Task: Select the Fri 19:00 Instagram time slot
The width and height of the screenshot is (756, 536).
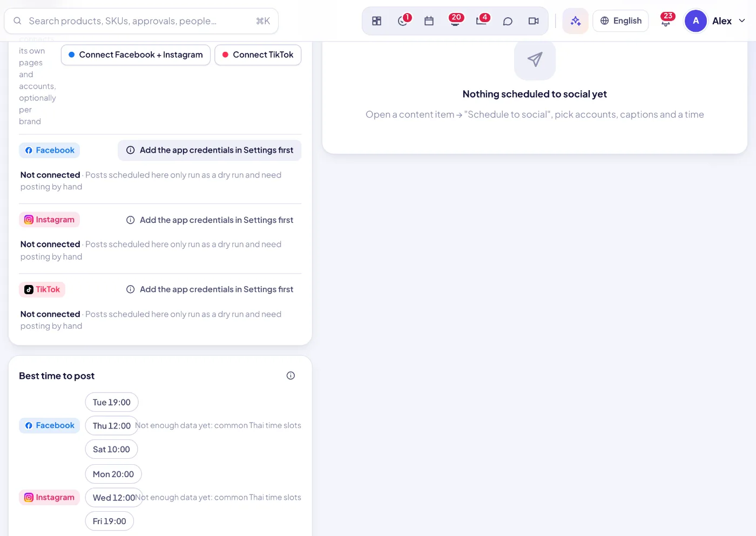Action: pos(110,521)
